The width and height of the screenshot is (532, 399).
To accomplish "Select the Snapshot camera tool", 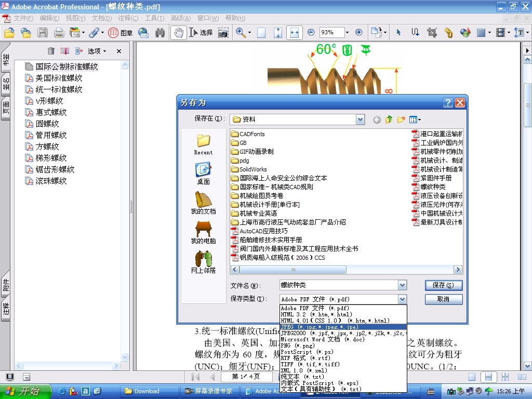I will tap(223, 33).
